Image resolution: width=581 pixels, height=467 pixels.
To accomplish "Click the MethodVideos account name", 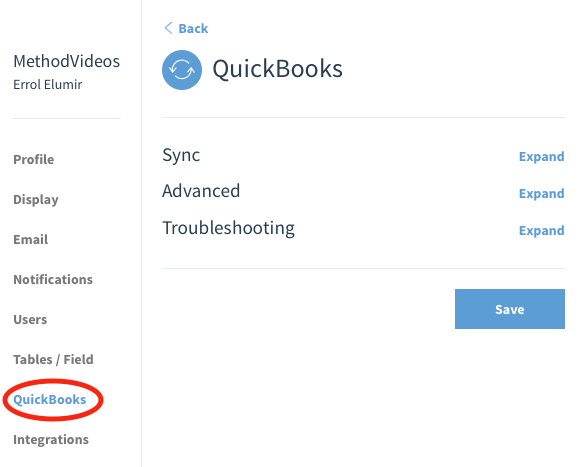I will 67,62.
